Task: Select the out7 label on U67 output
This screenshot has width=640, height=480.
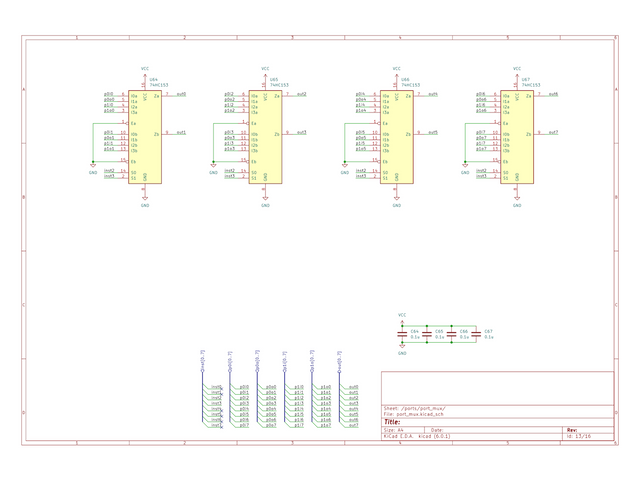Action: [x=553, y=132]
